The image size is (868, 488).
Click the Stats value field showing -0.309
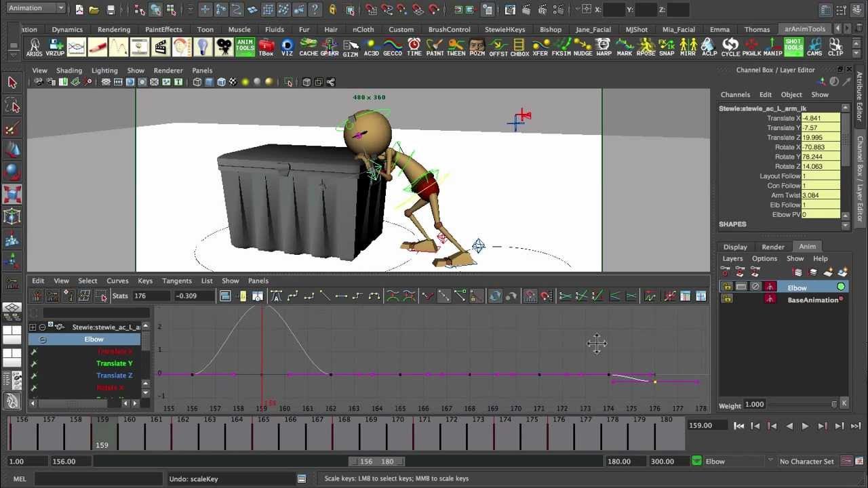point(195,296)
